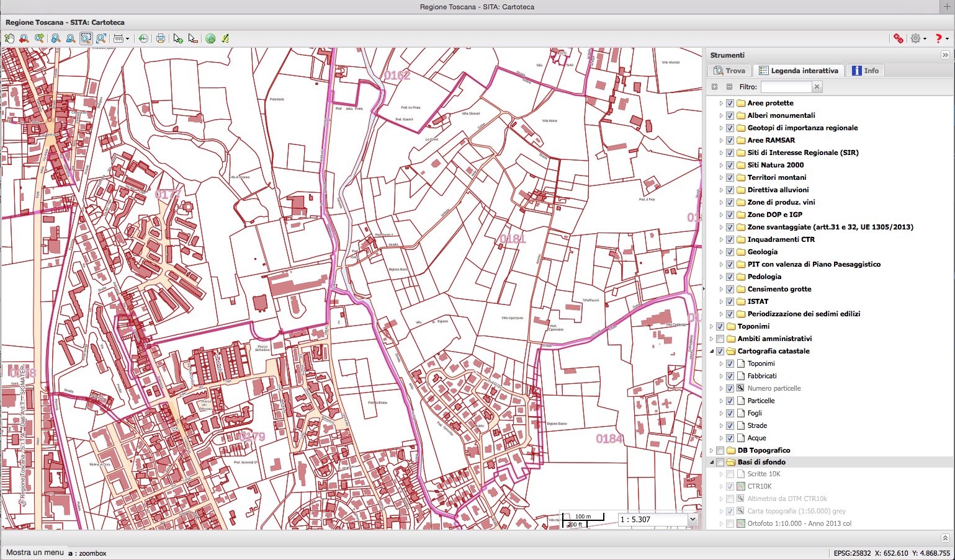955x560 pixels.
Task: Activate the zoom box tool
Action: (x=86, y=38)
